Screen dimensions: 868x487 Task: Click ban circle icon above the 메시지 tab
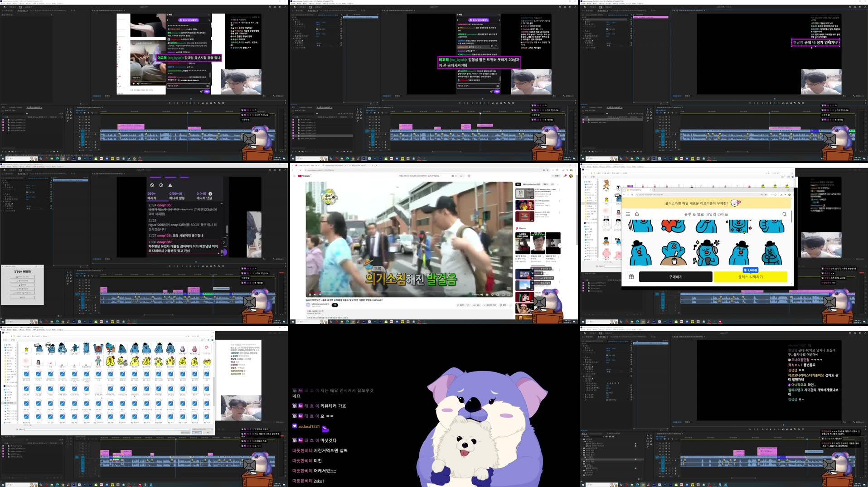[152, 185]
